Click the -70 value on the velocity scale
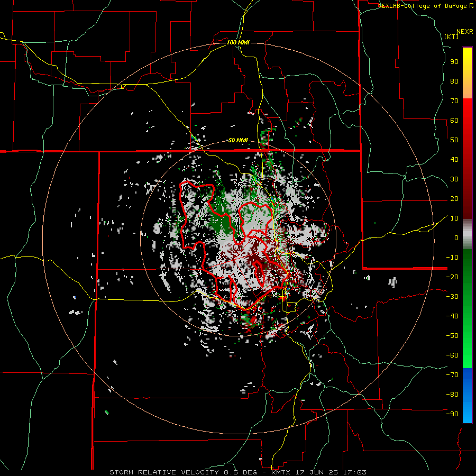Viewport: 476px width, 476px height. [452, 374]
